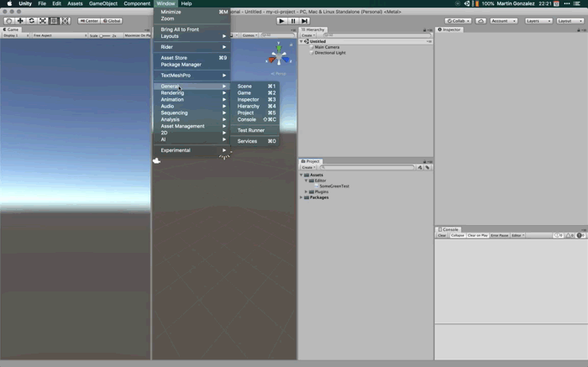Toggle Maximize On Play in Game view
Viewport: 588px width, 367px height.
[x=137, y=35]
